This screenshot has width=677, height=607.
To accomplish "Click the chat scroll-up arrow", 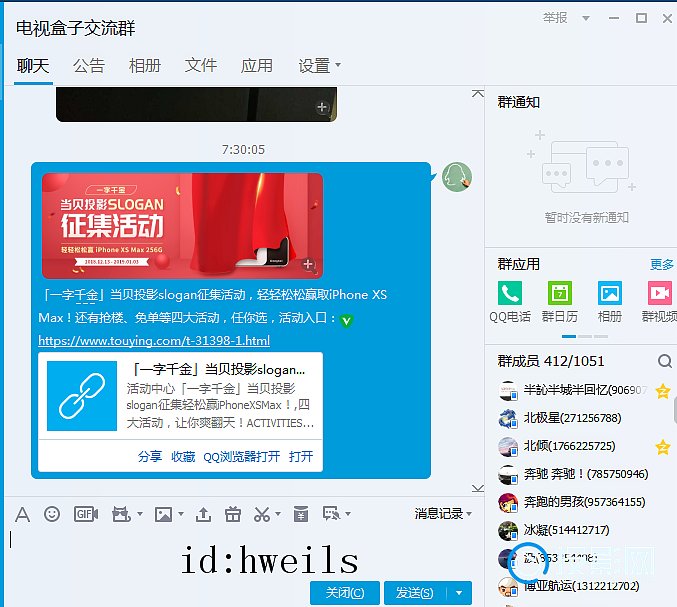I will point(478,94).
